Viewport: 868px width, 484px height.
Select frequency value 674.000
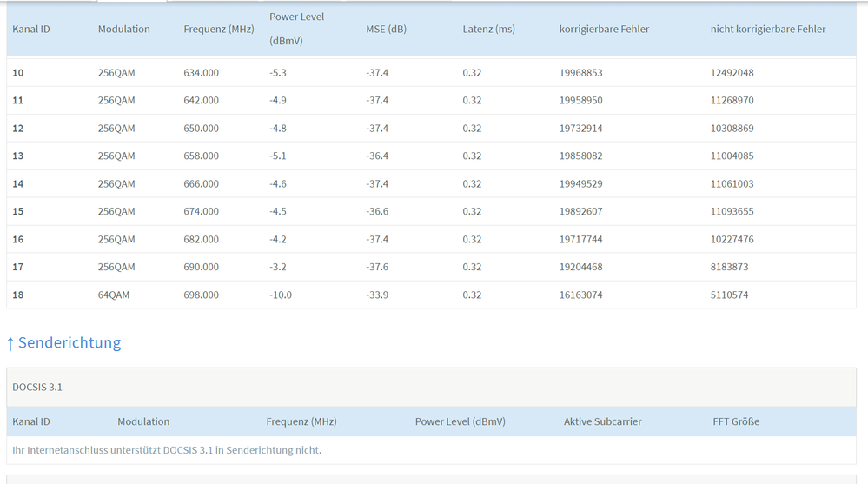pos(201,211)
